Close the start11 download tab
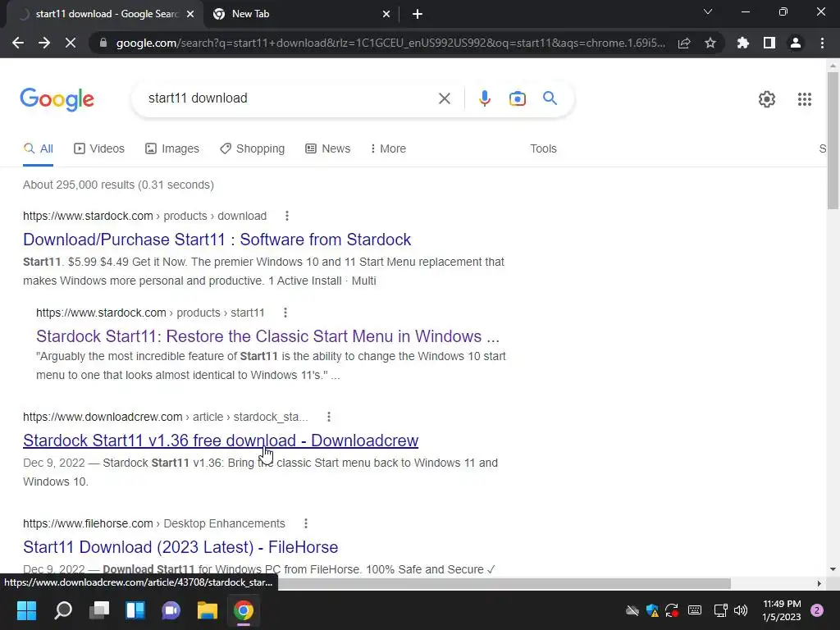 (190, 15)
